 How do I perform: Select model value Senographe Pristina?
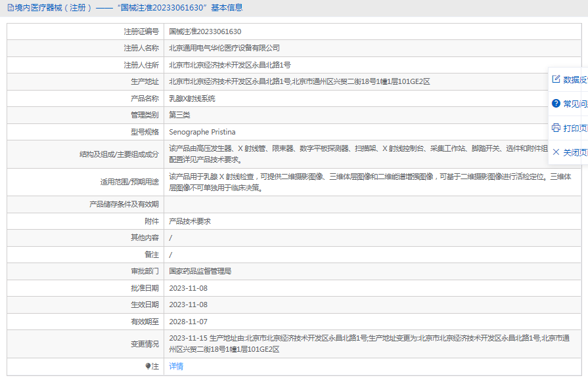tap(202, 132)
